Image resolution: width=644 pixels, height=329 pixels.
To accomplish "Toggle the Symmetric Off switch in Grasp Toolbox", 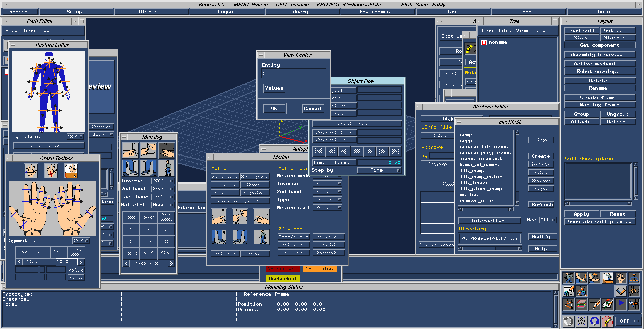I will [x=81, y=240].
